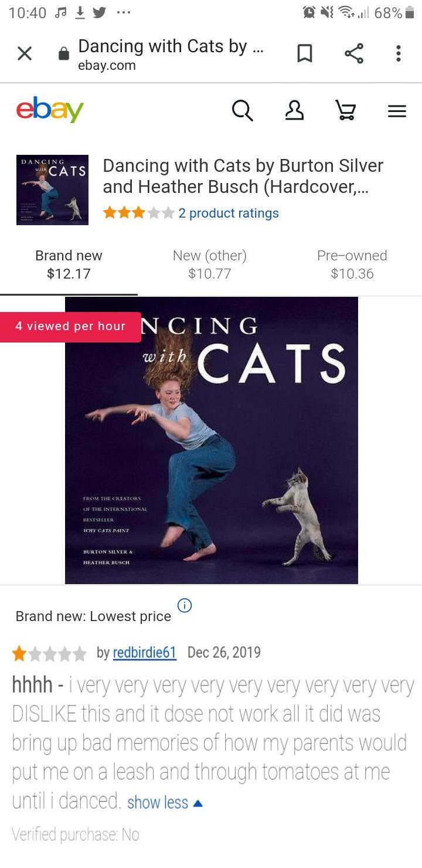Select the New (other) $10.77 tab
Image resolution: width=422 pixels, height=868 pixels.
209,265
